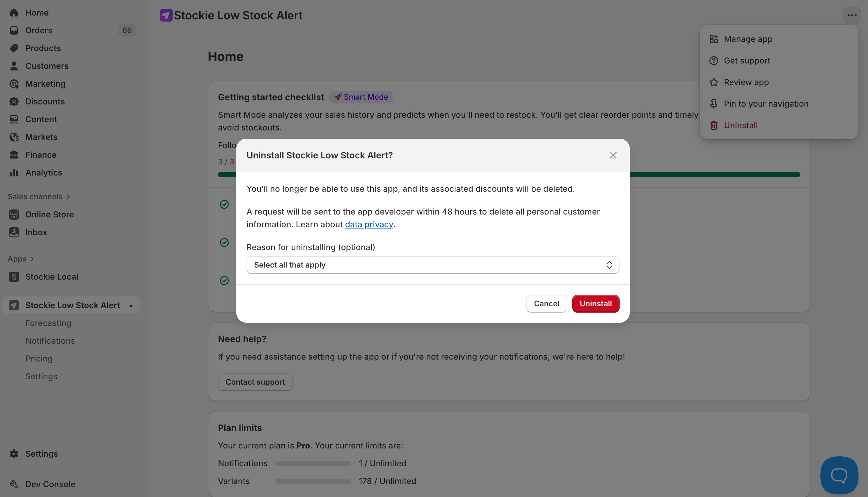Viewport: 868px width, 497px height.
Task: Open the Select all that apply dropdown
Action: [x=433, y=265]
